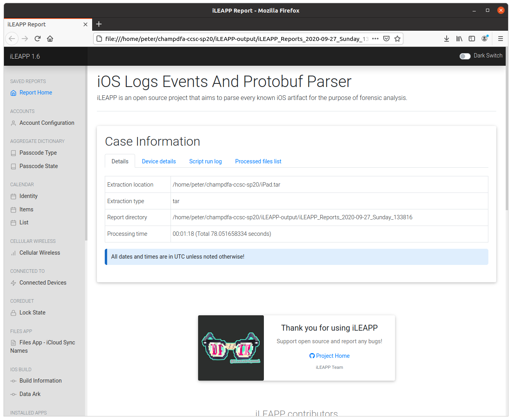Screen dimensions: 512x420
Task: Open Files App - iCloud Sync Names
Action: tap(43, 346)
